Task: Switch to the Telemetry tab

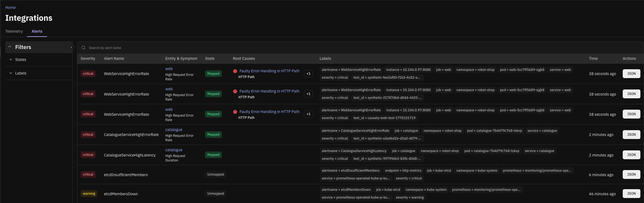Action: tap(14, 31)
